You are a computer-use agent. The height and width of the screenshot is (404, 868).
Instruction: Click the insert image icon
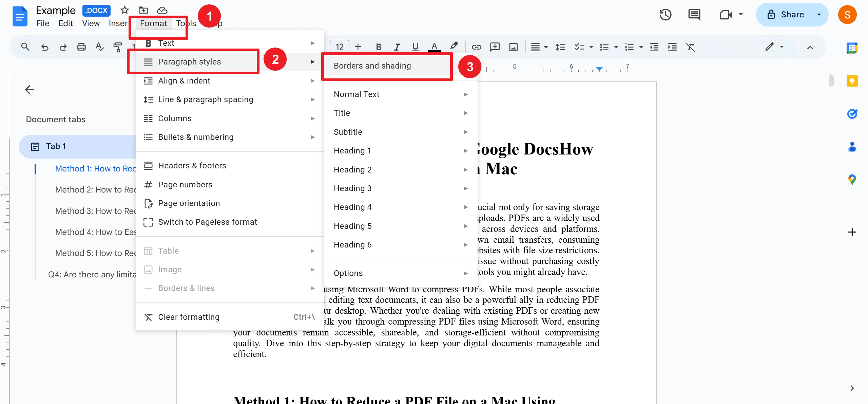pos(514,46)
